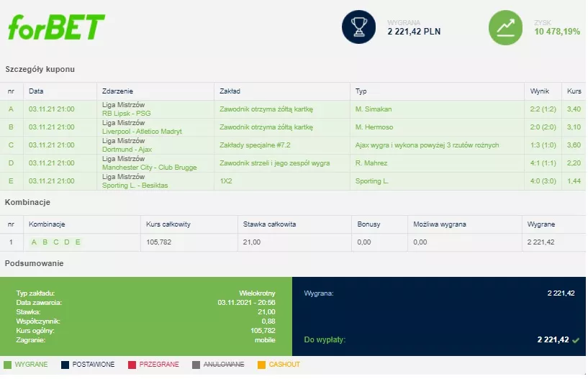Click the orange CASHOUT legend swatch
The width and height of the screenshot is (588, 379).
(x=262, y=365)
